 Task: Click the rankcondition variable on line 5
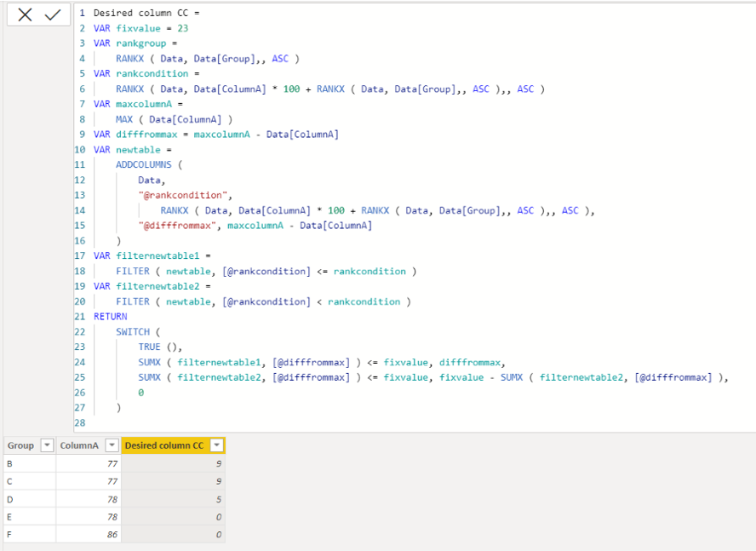point(152,74)
